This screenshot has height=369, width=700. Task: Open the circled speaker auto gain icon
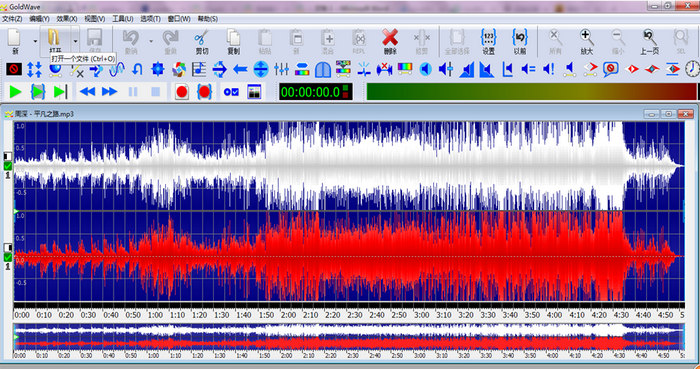pos(426,69)
